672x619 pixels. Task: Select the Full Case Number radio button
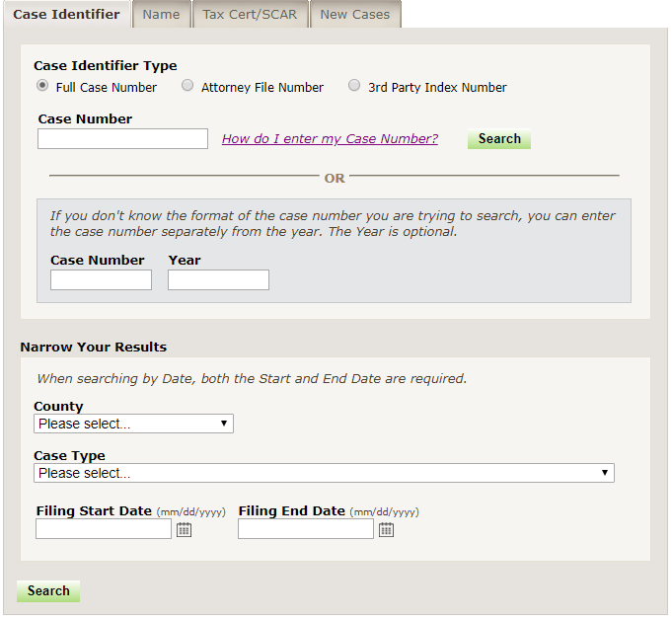(x=42, y=86)
